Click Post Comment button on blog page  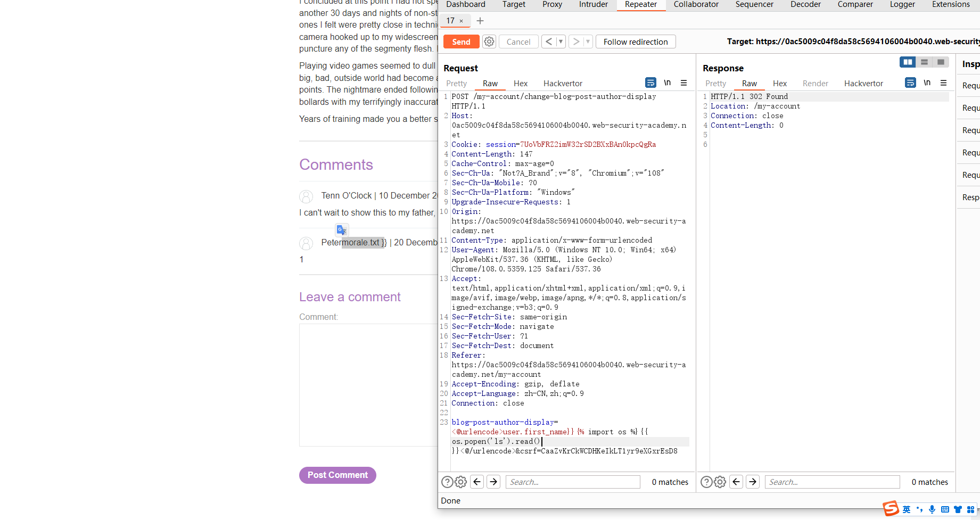[x=337, y=475]
